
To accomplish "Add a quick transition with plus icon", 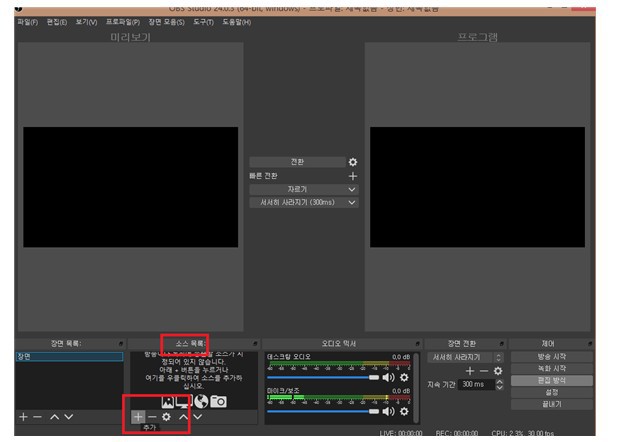I will [352, 176].
